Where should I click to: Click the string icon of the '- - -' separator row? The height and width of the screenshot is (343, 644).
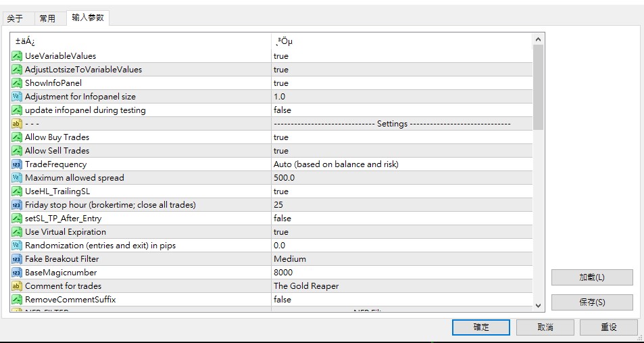tap(17, 124)
